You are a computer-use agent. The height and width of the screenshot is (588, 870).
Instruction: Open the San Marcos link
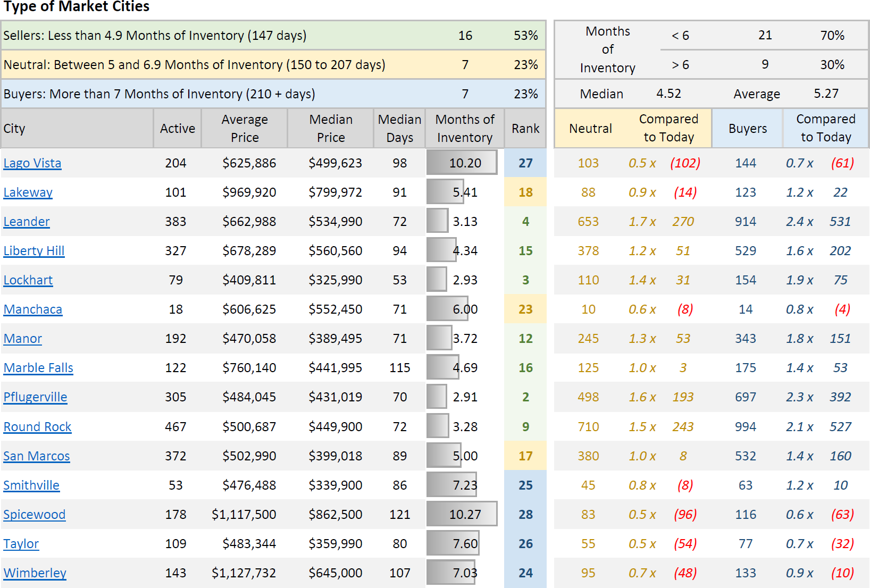pyautogui.click(x=37, y=456)
